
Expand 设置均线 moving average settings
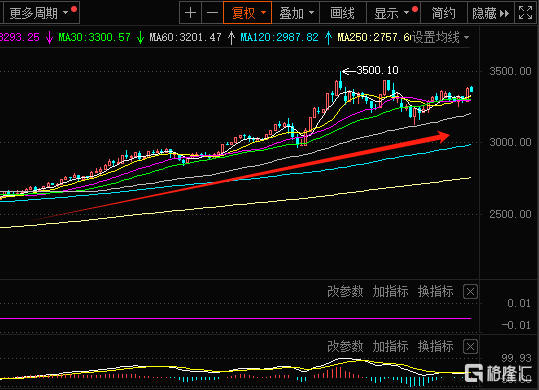pos(441,37)
